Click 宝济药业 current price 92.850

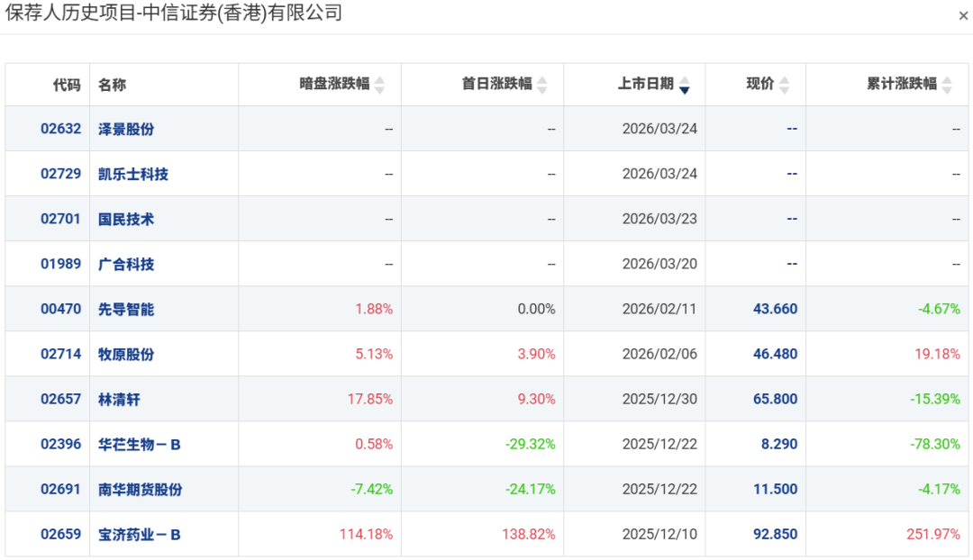[775, 534]
